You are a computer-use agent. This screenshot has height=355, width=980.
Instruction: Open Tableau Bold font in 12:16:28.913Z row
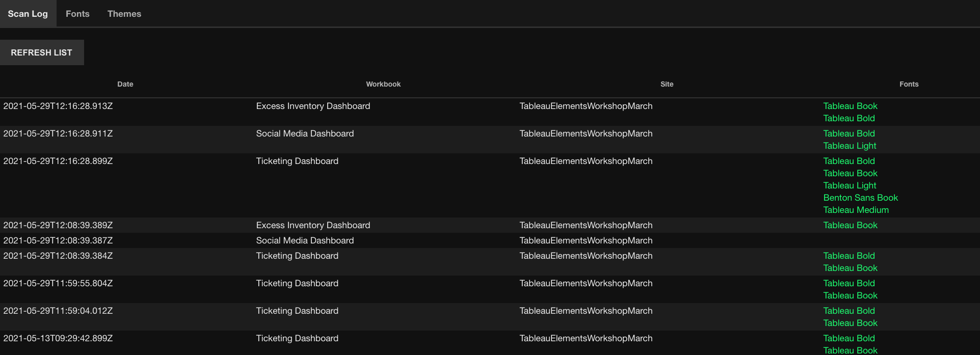849,118
